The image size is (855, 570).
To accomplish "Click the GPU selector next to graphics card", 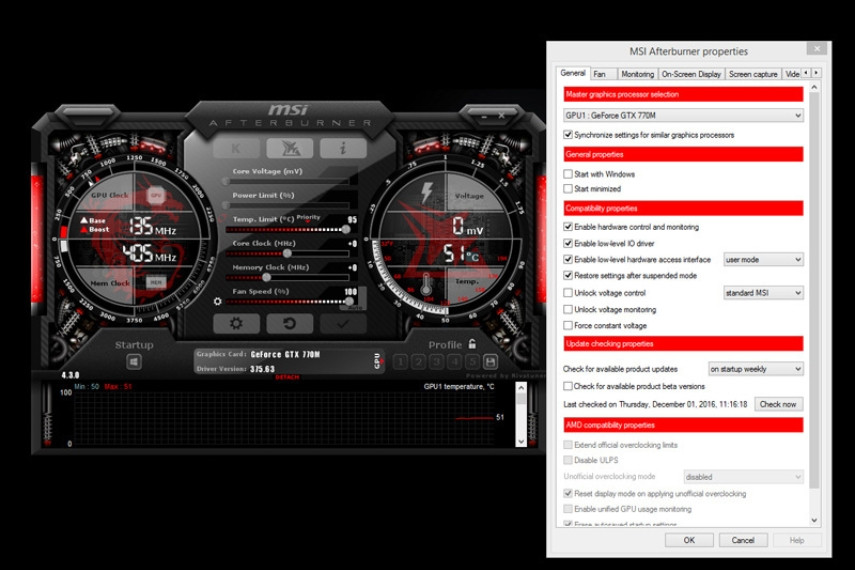I will click(x=377, y=361).
